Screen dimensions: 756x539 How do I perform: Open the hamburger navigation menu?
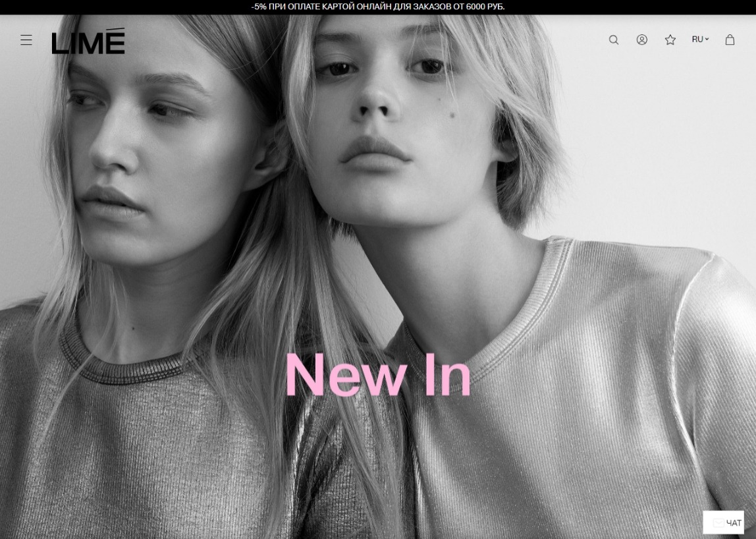pos(26,40)
